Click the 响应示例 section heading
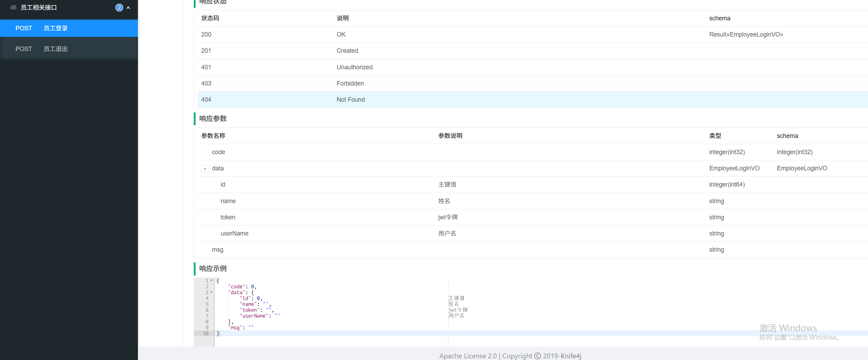Image resolution: width=868 pixels, height=360 pixels. click(213, 269)
